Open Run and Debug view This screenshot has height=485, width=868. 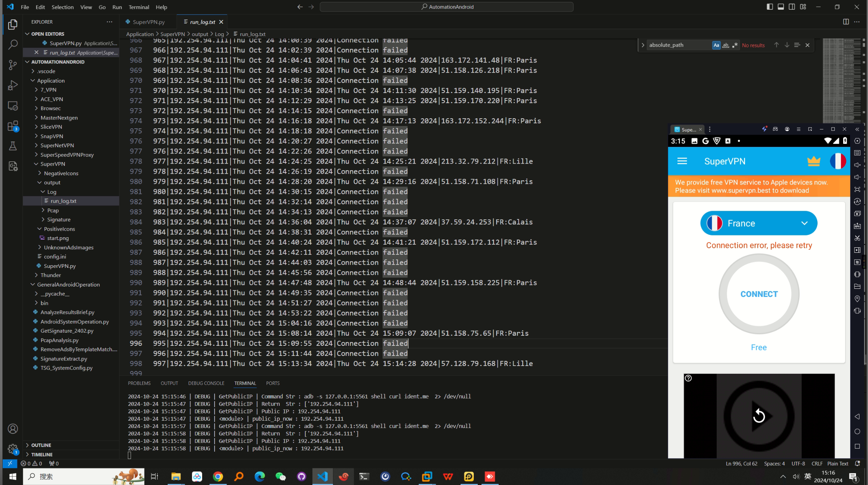point(13,85)
